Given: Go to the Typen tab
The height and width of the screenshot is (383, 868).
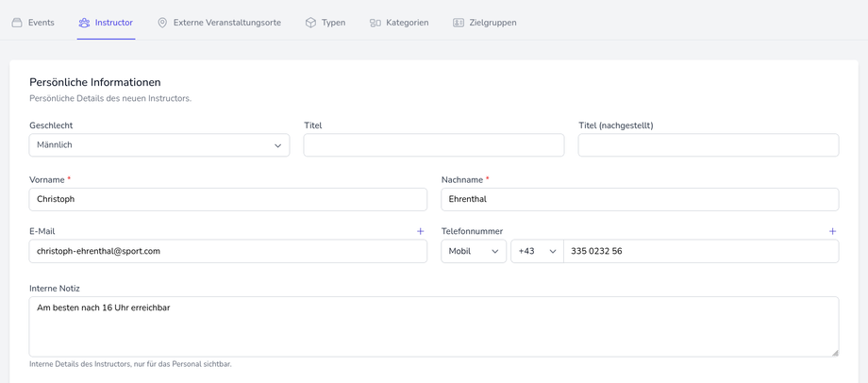Looking at the screenshot, I should 333,23.
